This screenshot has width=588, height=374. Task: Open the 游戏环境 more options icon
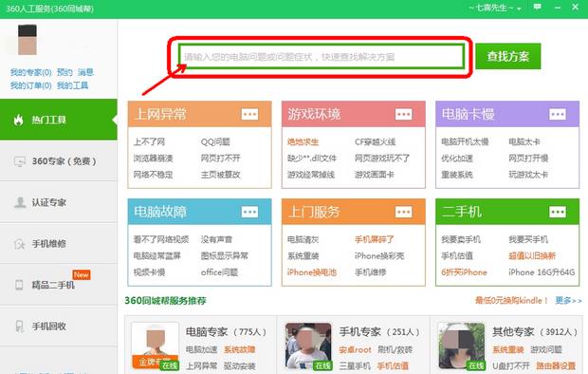403,114
